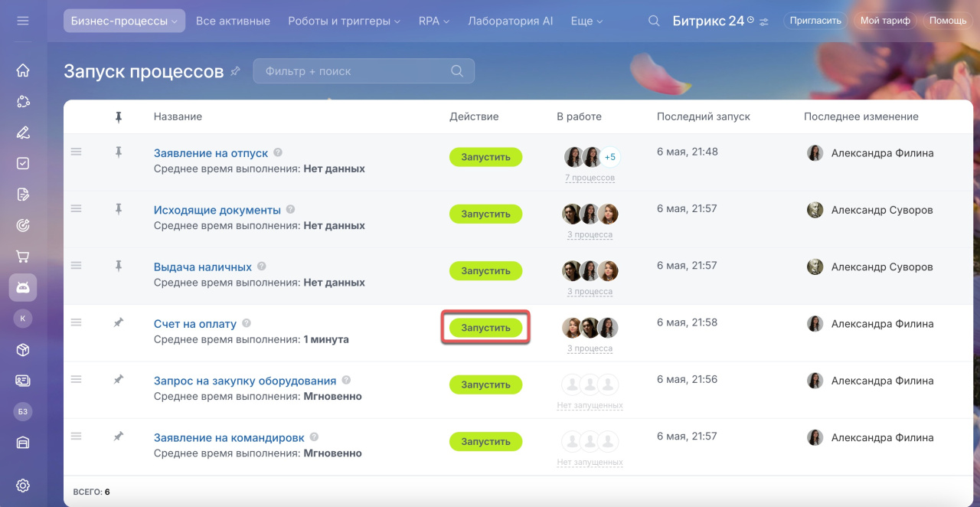Open the storefront icon in sidebar
The height and width of the screenshot is (507, 980).
click(23, 442)
